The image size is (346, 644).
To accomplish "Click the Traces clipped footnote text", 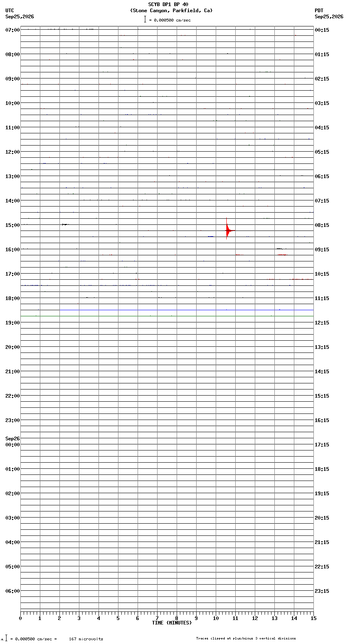I will click(246, 638).
